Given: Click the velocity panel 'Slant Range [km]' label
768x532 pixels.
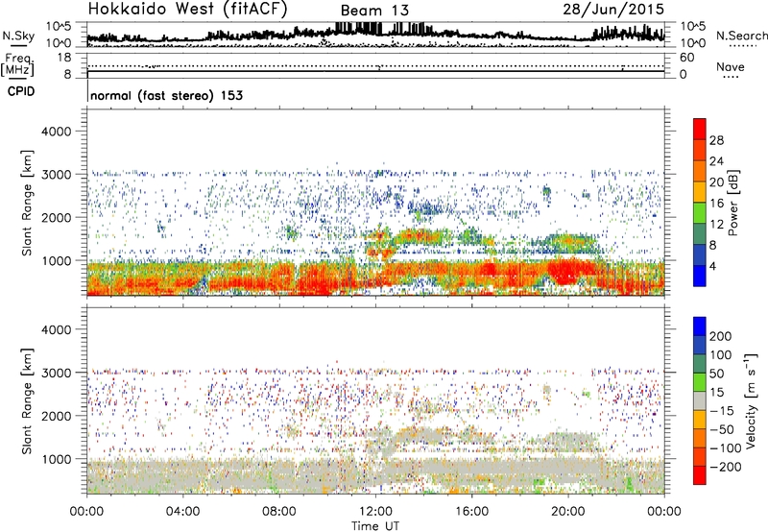Looking at the screenshot, I should click(27, 400).
